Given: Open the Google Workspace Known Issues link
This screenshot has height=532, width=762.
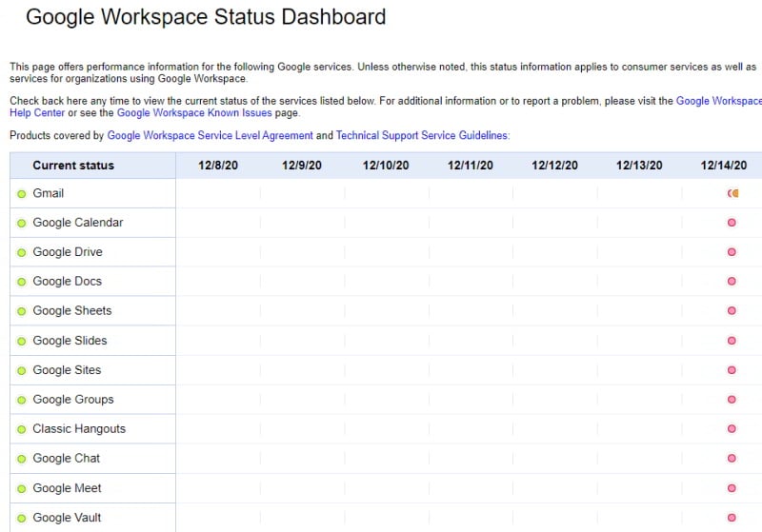Looking at the screenshot, I should 194,112.
